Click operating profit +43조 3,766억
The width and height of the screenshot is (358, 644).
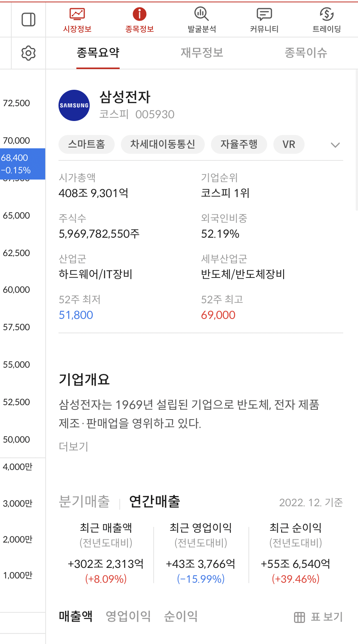201,564
